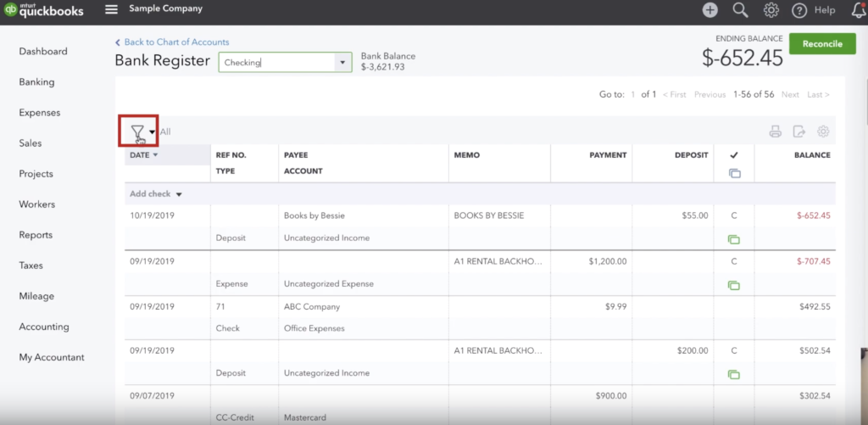Open Workers in sidebar
The image size is (868, 425).
37,204
